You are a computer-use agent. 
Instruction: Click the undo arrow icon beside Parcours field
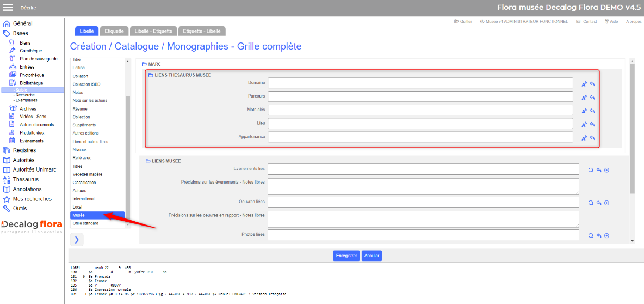pos(592,98)
